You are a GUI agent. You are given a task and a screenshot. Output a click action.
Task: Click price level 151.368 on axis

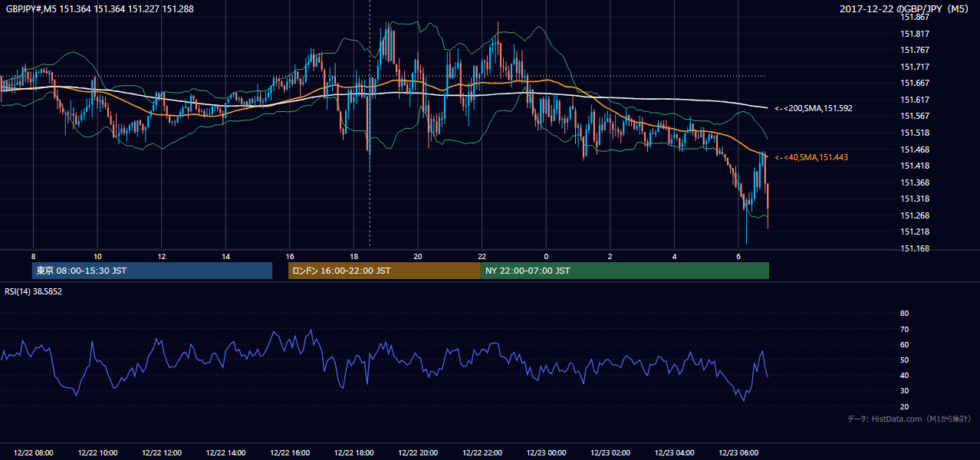(915, 182)
